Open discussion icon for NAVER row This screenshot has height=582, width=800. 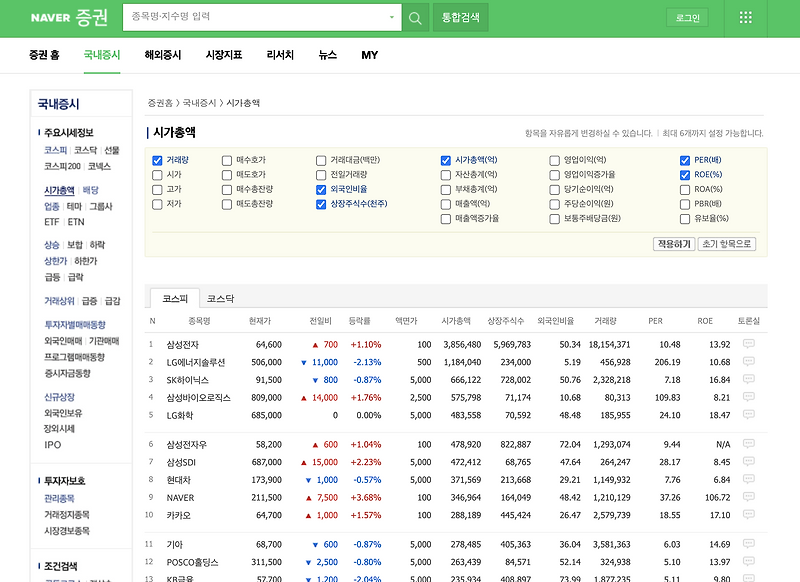(748, 497)
